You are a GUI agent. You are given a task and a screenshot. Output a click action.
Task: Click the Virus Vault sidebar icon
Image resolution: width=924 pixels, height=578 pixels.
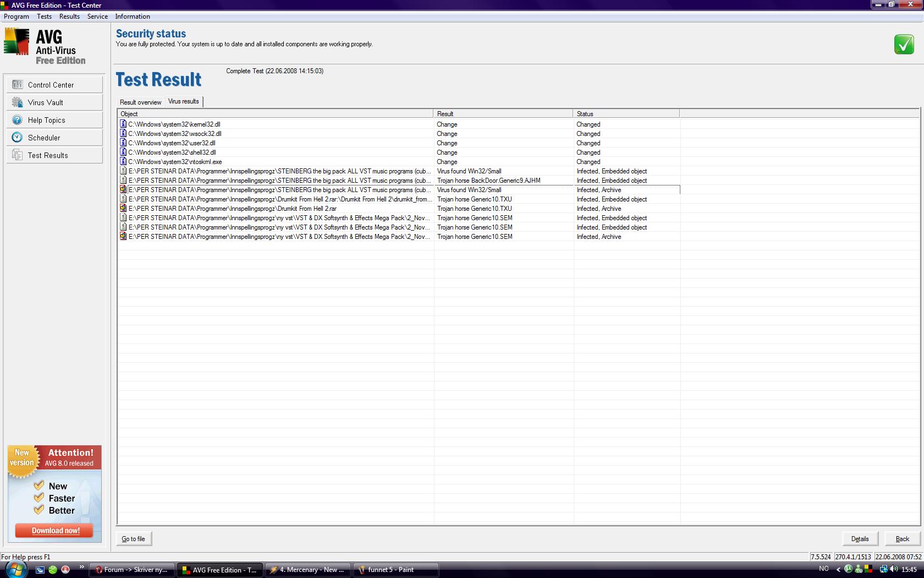[x=18, y=102]
